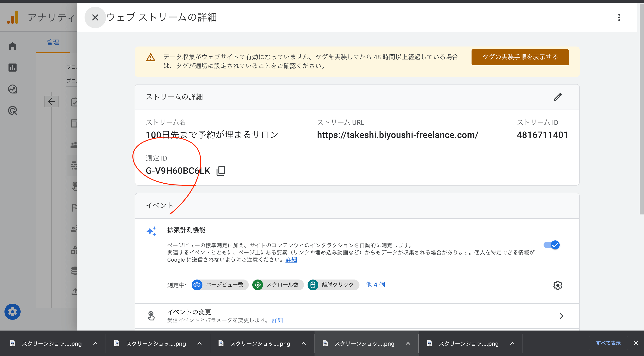
Task: Open 他 4 個 more measured events link
Action: click(375, 285)
